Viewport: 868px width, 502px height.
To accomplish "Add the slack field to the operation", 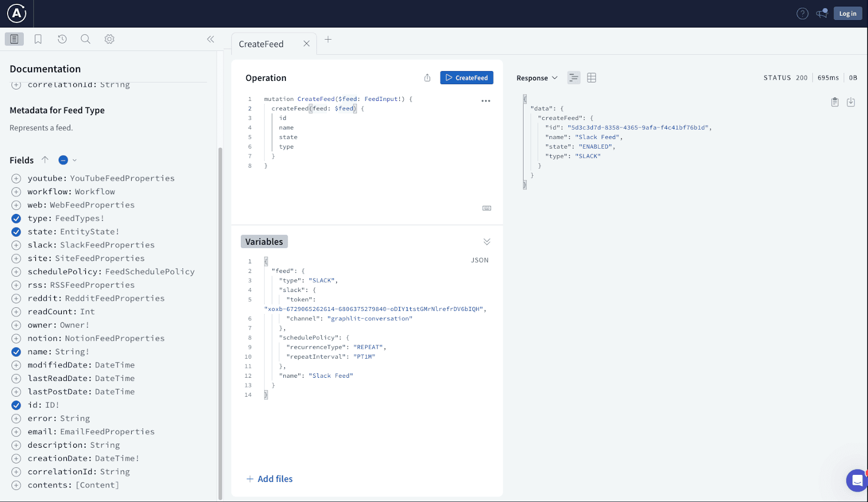I will (16, 245).
